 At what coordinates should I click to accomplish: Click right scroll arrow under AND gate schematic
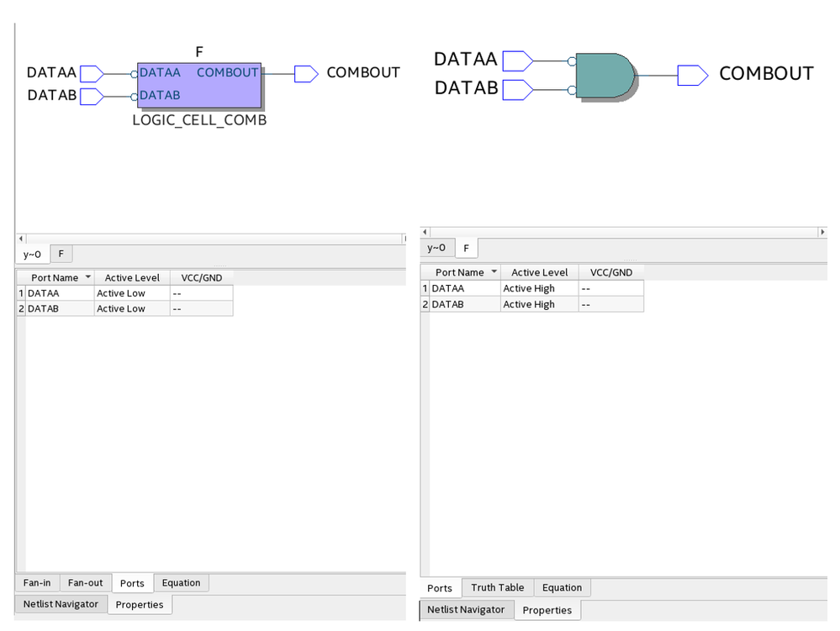coord(822,232)
